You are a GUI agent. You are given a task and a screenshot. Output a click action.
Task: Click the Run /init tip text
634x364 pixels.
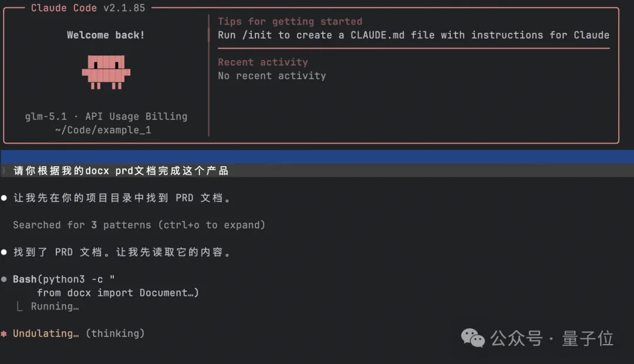(413, 35)
